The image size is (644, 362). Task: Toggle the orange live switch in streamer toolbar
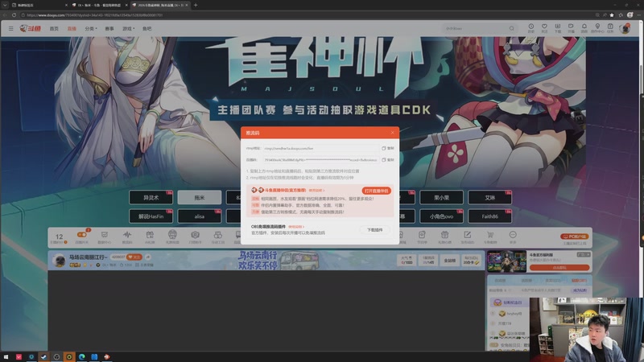coord(82,235)
